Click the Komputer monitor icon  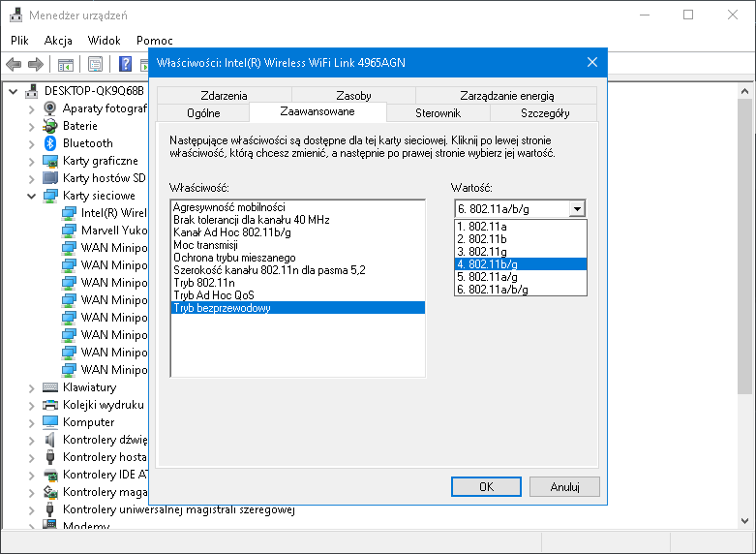(50, 421)
